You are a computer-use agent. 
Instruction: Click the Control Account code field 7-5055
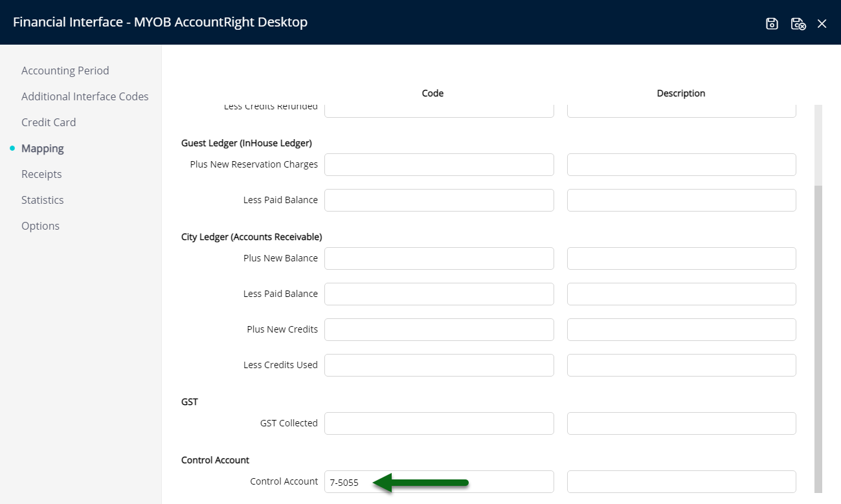click(x=439, y=481)
